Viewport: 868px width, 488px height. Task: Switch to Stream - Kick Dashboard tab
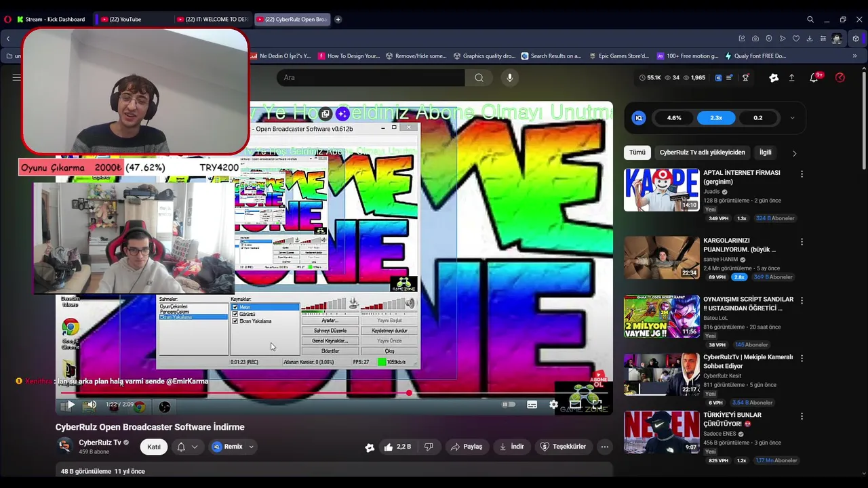point(51,19)
